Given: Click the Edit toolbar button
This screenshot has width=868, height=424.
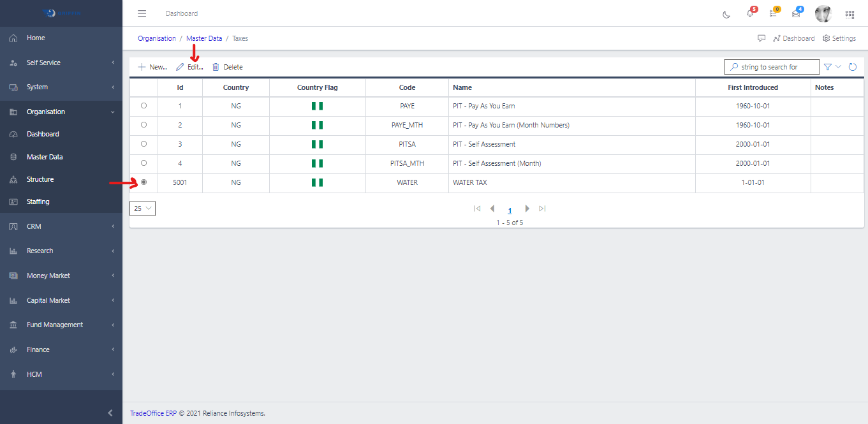Looking at the screenshot, I should (190, 67).
